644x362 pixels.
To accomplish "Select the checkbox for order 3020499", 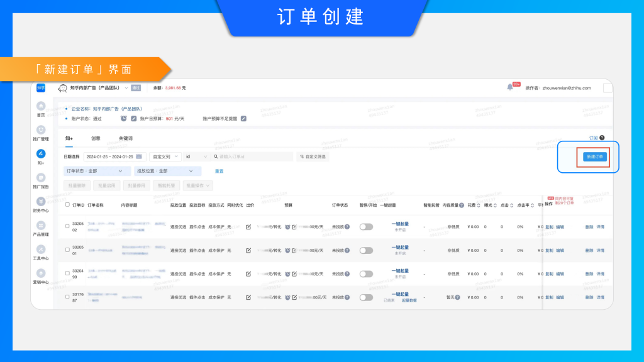I will (67, 273).
